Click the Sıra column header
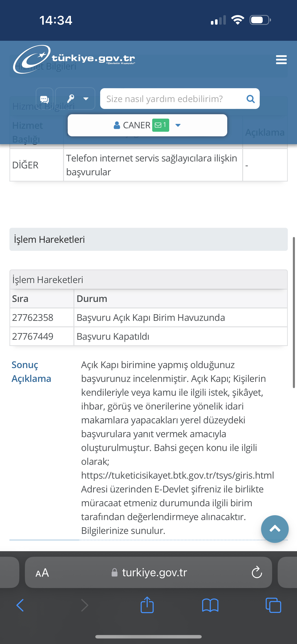The image size is (297, 644). [42, 299]
